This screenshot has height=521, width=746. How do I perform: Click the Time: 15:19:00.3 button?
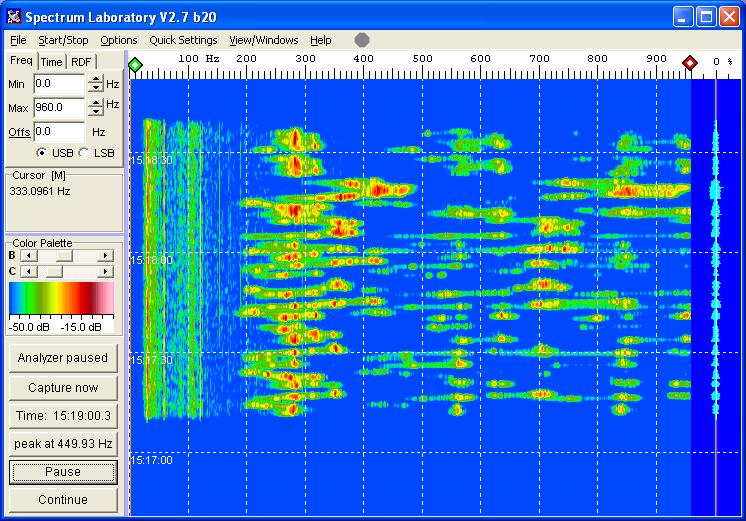click(x=63, y=416)
